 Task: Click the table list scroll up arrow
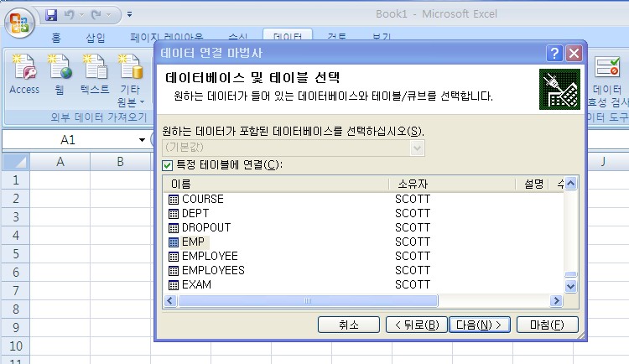pyautogui.click(x=570, y=184)
